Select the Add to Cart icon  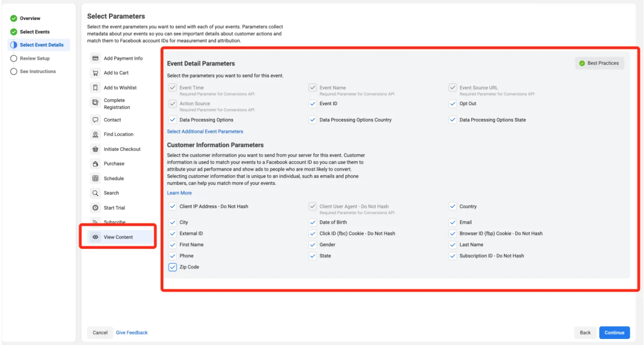tap(95, 73)
